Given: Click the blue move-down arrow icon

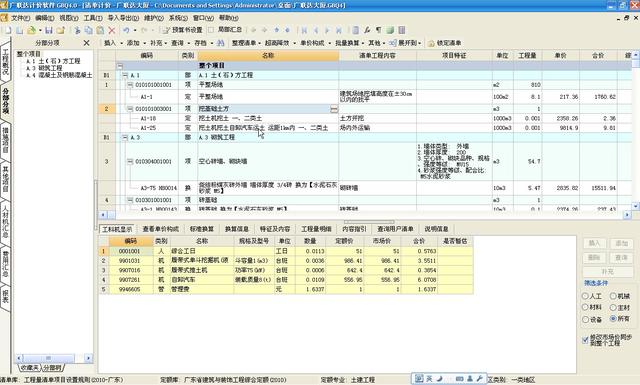Looking at the screenshot, I should (287, 30).
